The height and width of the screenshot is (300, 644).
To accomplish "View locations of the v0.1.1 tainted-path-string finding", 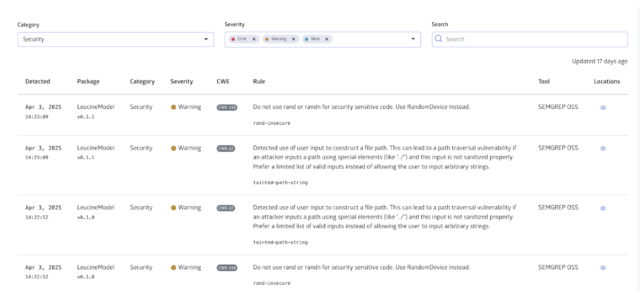I will (603, 148).
